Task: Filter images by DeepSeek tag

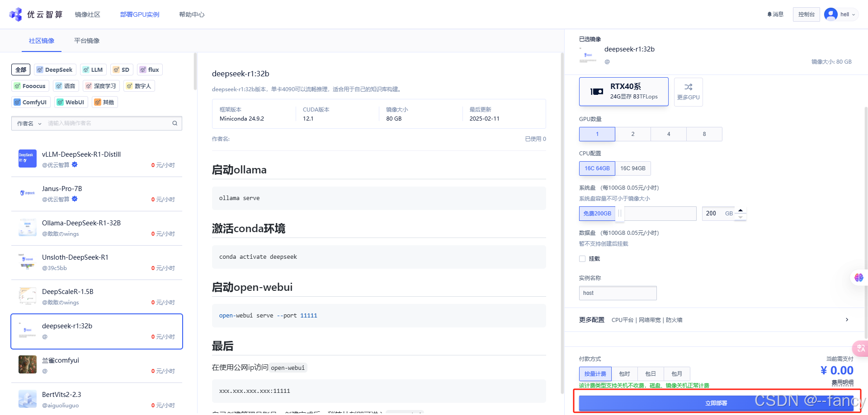Action: pyautogui.click(x=55, y=70)
